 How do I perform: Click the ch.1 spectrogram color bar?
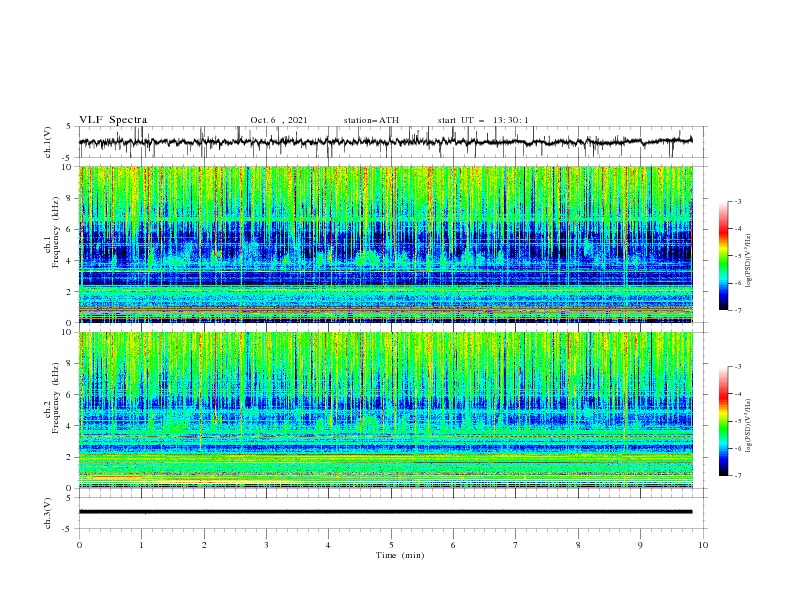click(x=723, y=256)
